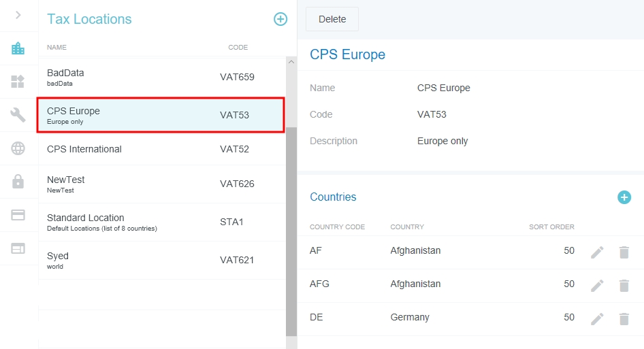Image resolution: width=644 pixels, height=349 pixels.
Task: Expand the collapsed sidebar with the chevron
Action: tap(18, 15)
